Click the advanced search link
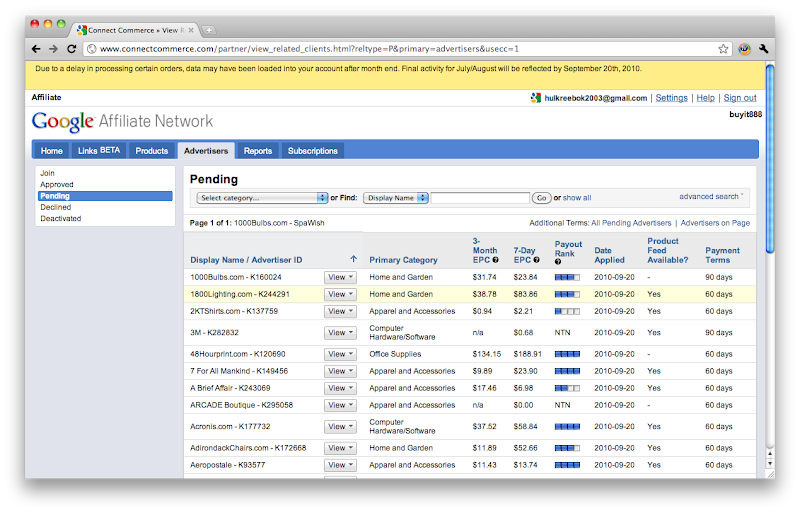Viewport: 800px width, 513px height. [x=710, y=197]
